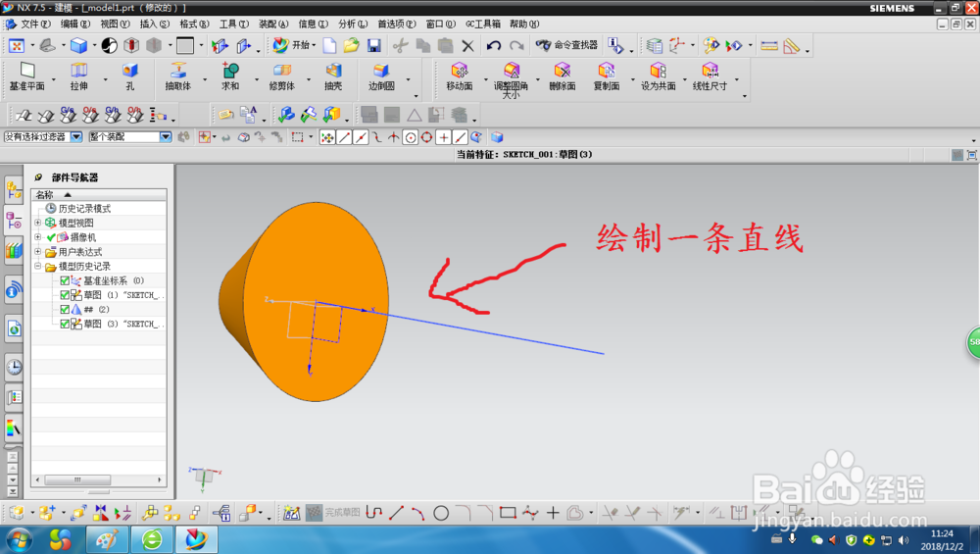Image resolution: width=980 pixels, height=554 pixels.
Task: Expand the 用户表达式 tree node
Action: 37,251
